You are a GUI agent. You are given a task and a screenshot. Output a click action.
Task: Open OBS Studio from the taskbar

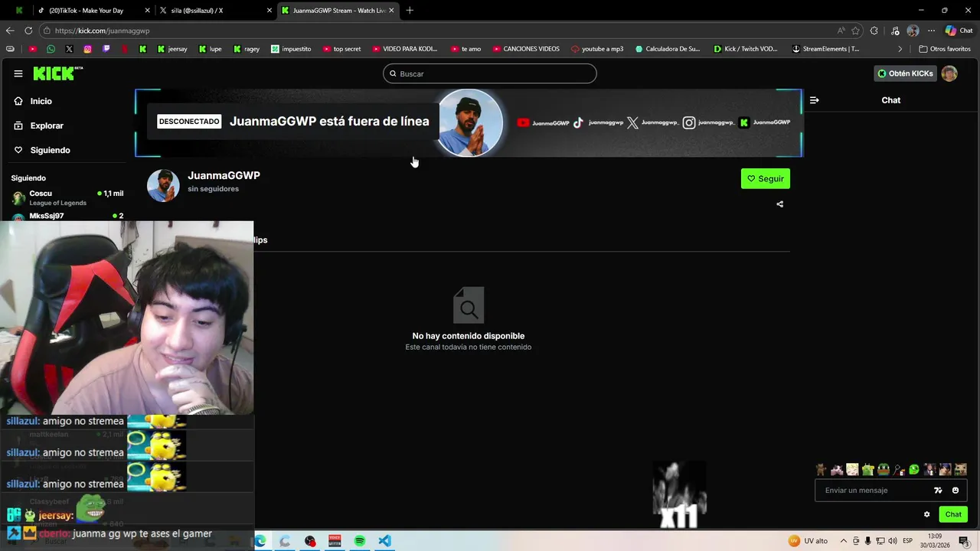point(310,541)
